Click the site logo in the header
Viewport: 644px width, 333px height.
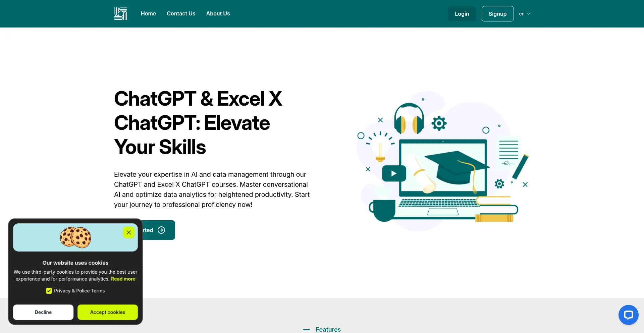[x=121, y=14]
